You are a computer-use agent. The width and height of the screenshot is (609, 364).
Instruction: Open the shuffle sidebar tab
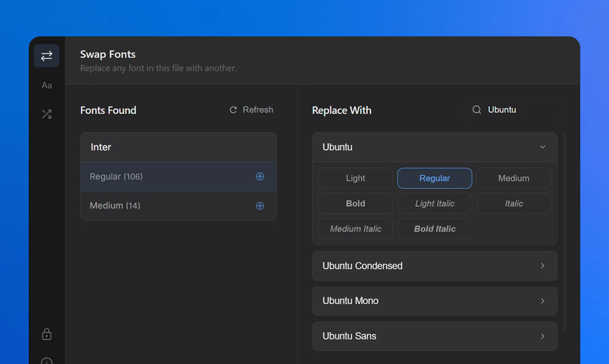[x=47, y=114]
